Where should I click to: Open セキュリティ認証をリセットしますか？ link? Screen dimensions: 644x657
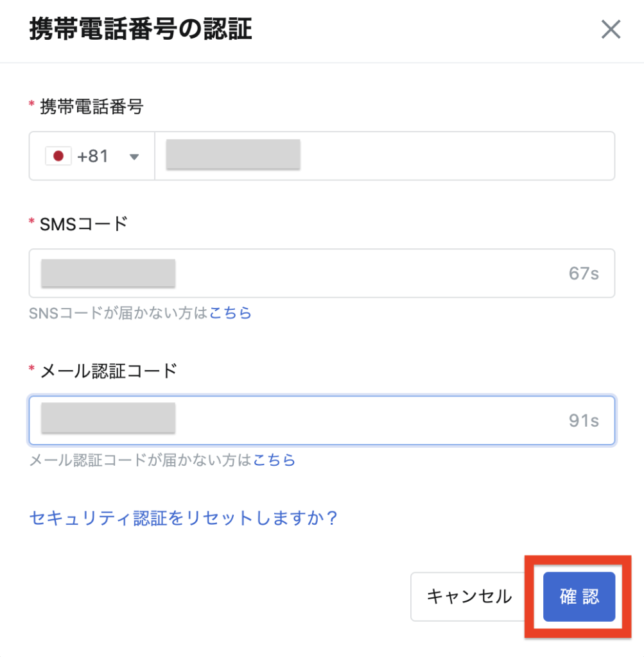tap(183, 518)
